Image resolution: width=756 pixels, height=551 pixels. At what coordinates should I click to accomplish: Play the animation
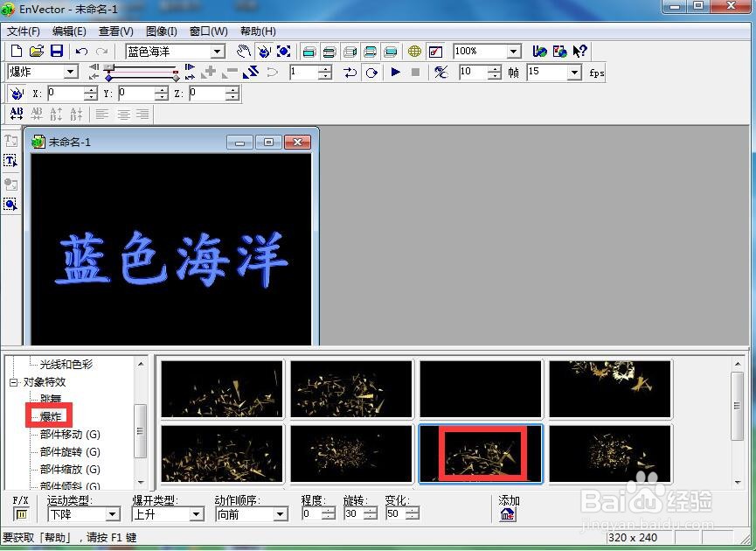click(x=395, y=73)
